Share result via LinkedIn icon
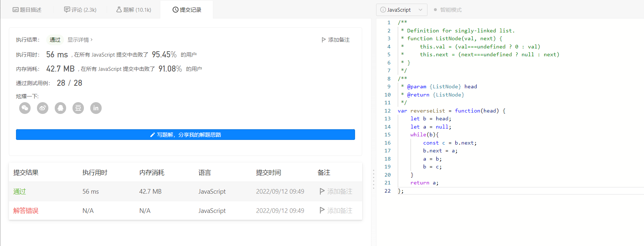Screen dimensions: 644x246 tap(96, 108)
